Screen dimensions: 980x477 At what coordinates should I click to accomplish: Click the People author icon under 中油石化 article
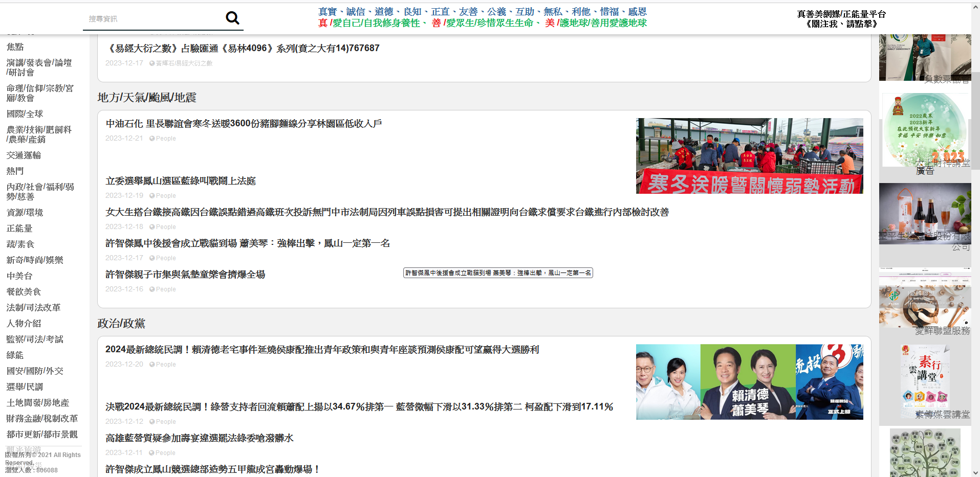click(x=152, y=139)
